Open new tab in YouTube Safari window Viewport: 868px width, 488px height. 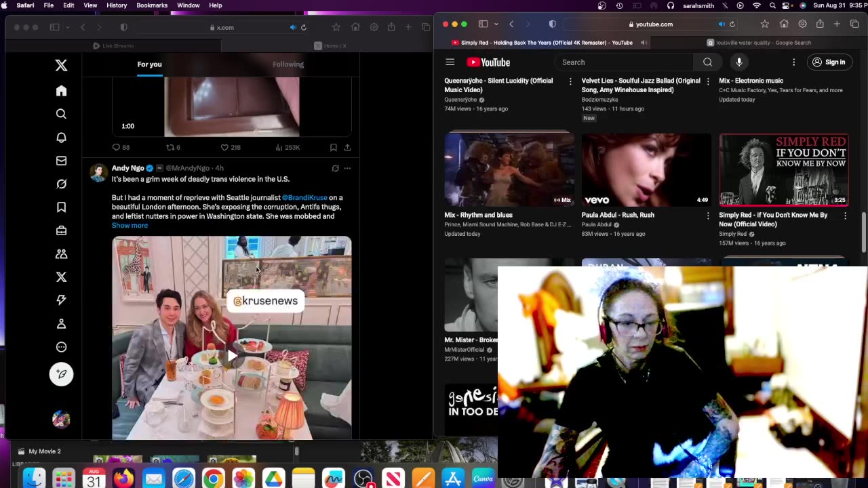[x=837, y=24]
